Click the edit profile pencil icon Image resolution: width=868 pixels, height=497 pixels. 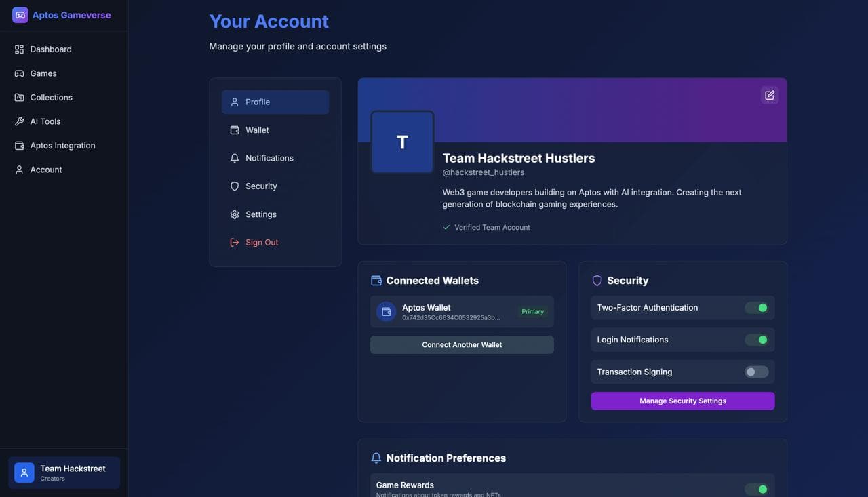(x=769, y=96)
